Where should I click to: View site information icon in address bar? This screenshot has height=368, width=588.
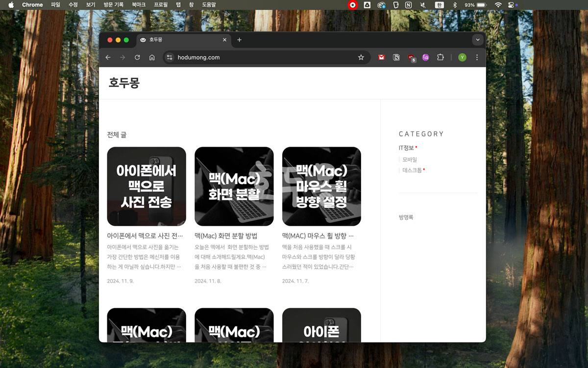(x=170, y=57)
